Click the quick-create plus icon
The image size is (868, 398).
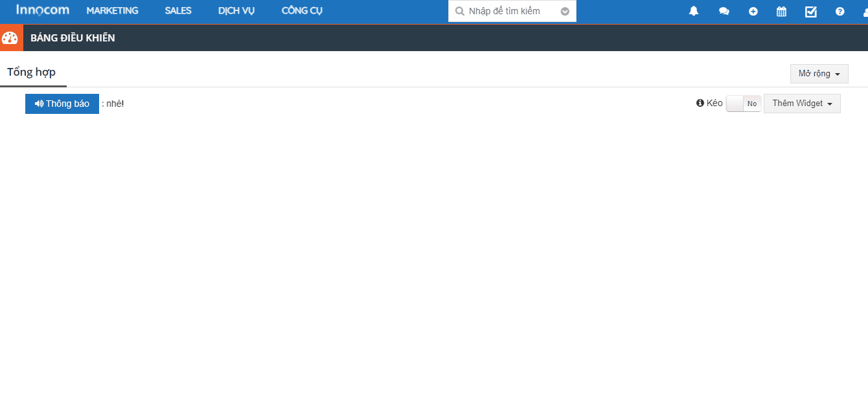click(x=753, y=11)
